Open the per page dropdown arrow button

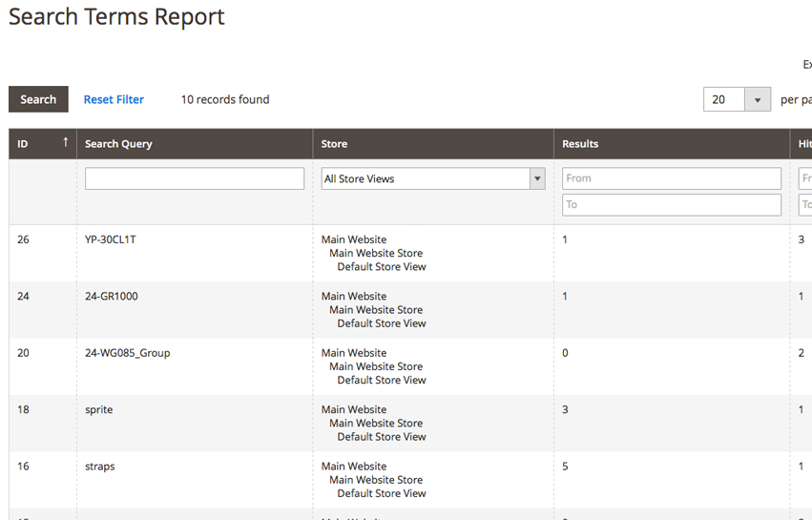(x=758, y=99)
